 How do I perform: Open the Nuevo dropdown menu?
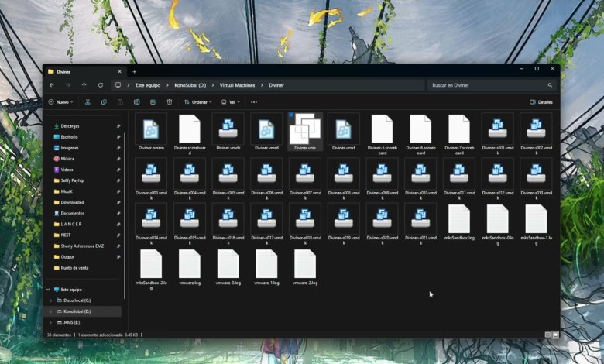[60, 102]
